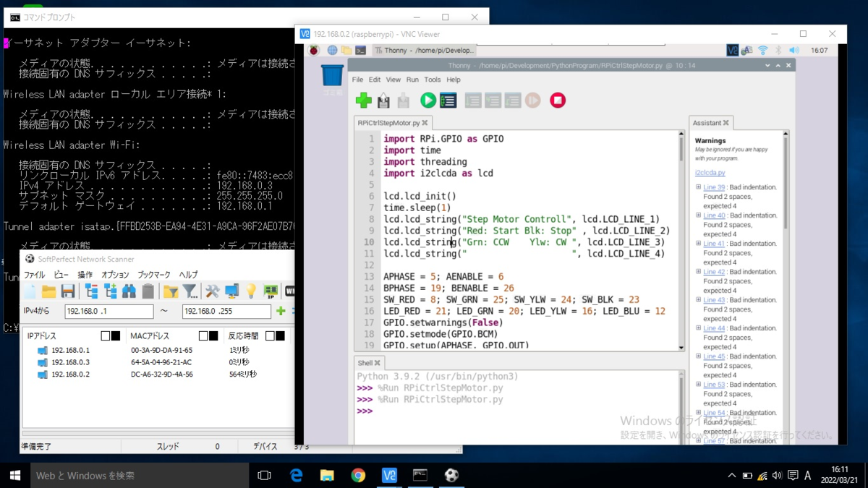Image resolution: width=868 pixels, height=488 pixels.
Task: Click the black square in 反応時間 column header
Action: click(x=280, y=336)
